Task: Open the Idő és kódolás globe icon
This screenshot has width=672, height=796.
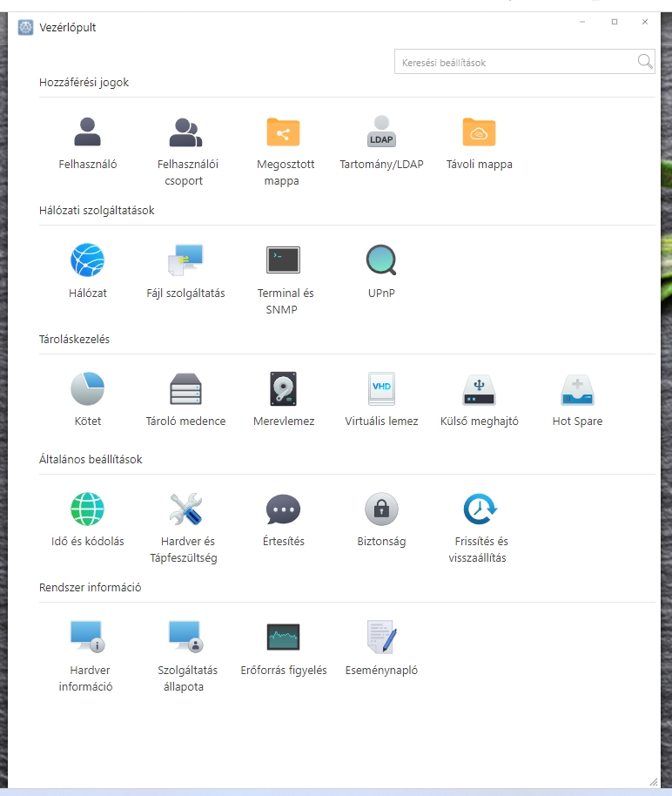Action: 87,509
